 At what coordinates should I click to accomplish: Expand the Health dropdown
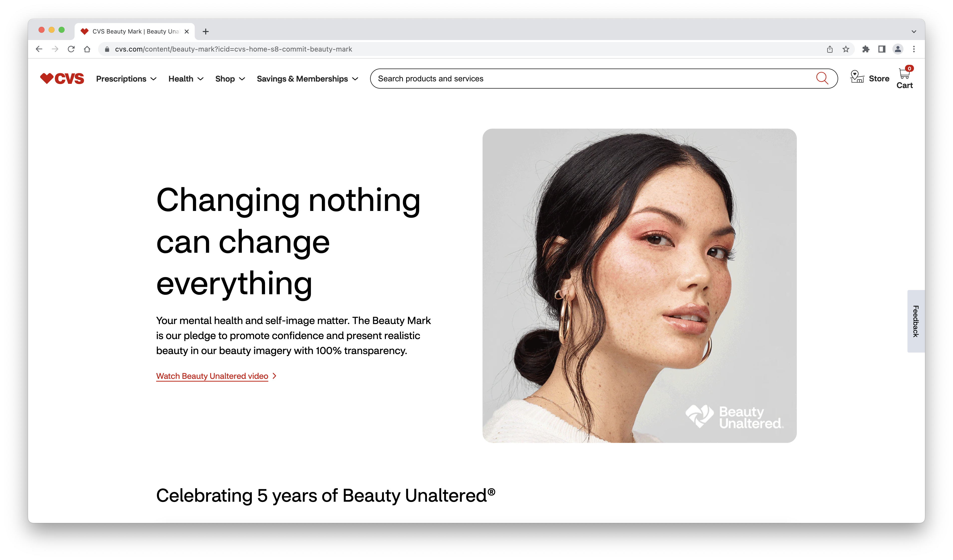[186, 79]
